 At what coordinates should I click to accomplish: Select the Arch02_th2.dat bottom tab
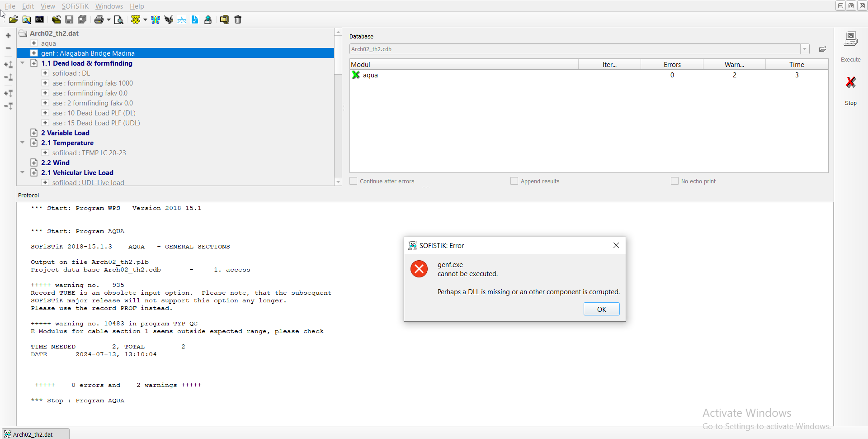[35, 434]
